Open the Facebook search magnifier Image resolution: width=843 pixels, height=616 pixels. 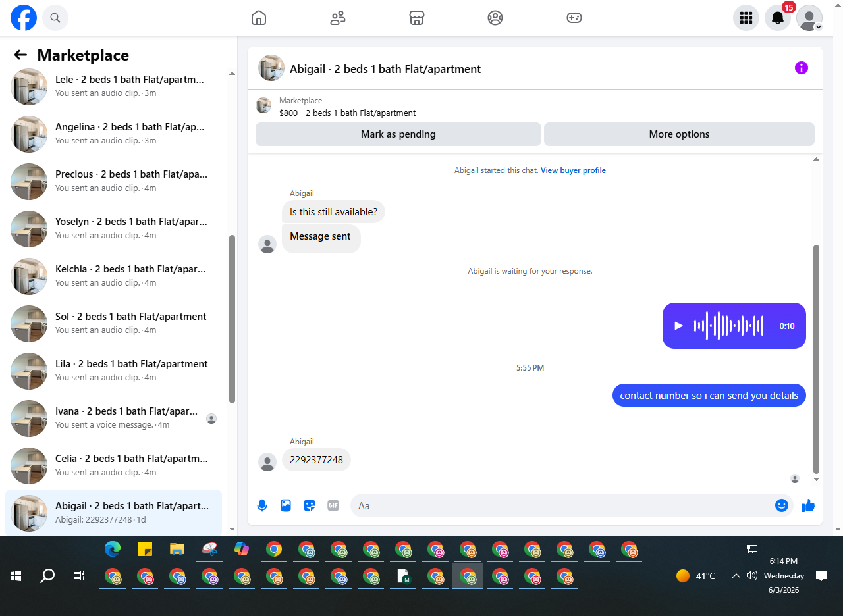[55, 18]
